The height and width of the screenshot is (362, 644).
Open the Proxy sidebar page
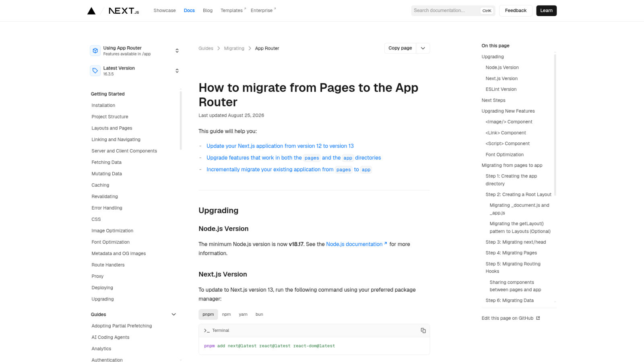coord(97,276)
